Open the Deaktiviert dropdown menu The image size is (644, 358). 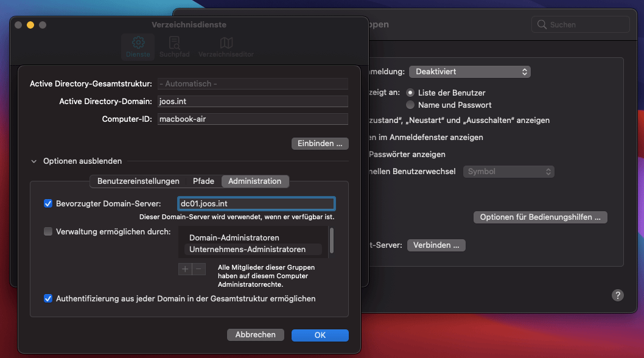click(x=469, y=71)
